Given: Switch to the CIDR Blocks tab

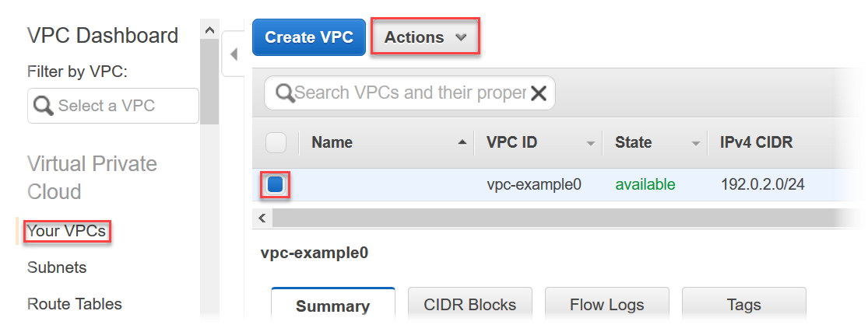Looking at the screenshot, I should 469,305.
